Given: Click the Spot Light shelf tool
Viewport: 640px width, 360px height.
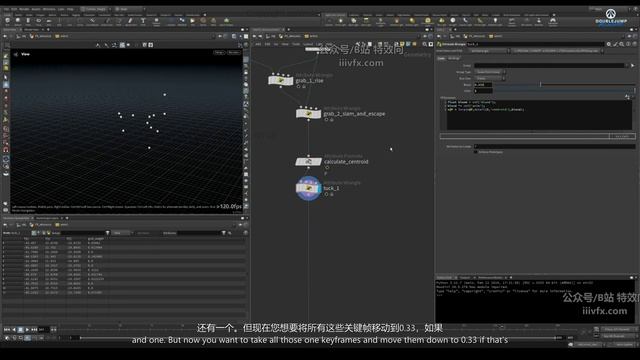Looking at the screenshot, I should coord(353,22).
